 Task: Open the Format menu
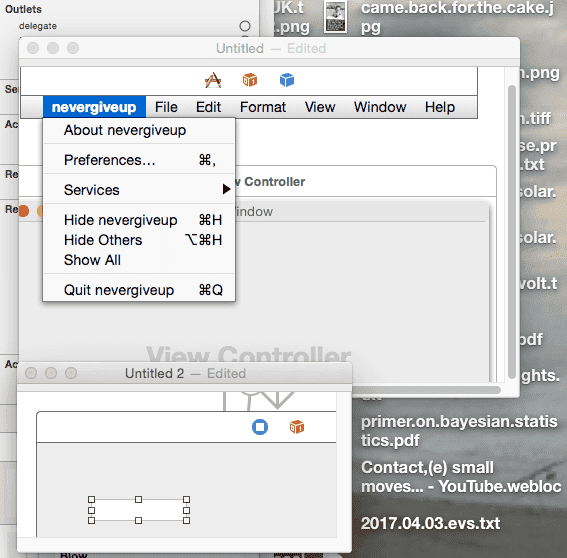[x=263, y=107]
